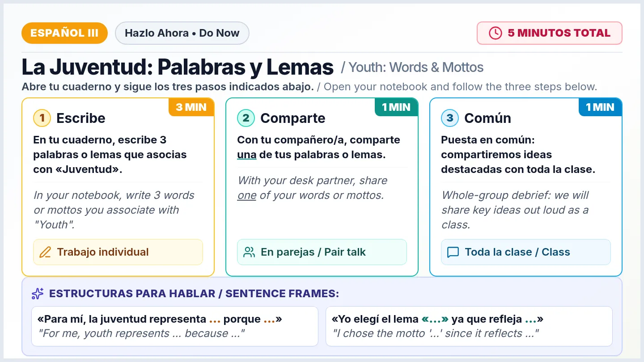
Task: Click the step 1 number circle
Action: [42, 118]
